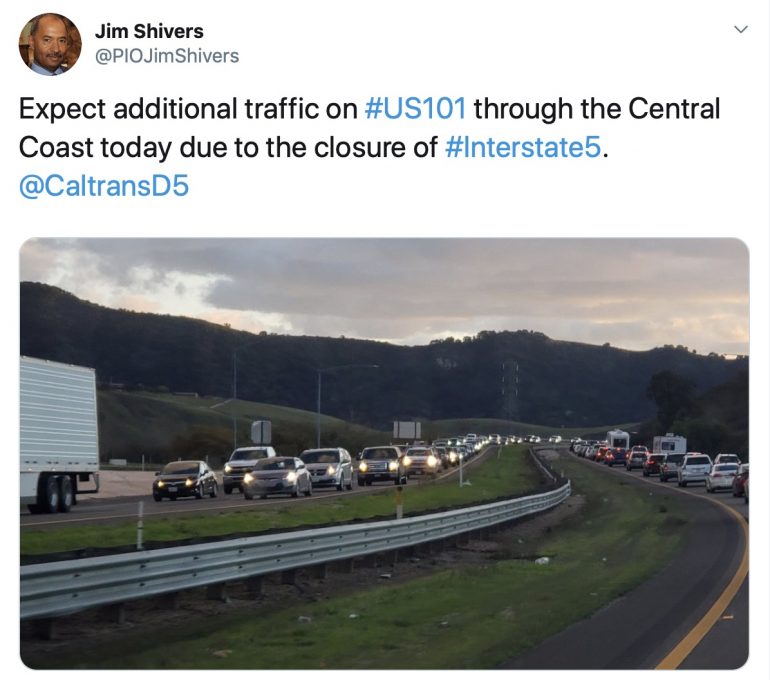Open the #Interstate5 hashtag link
770x680 pixels.
(x=522, y=147)
